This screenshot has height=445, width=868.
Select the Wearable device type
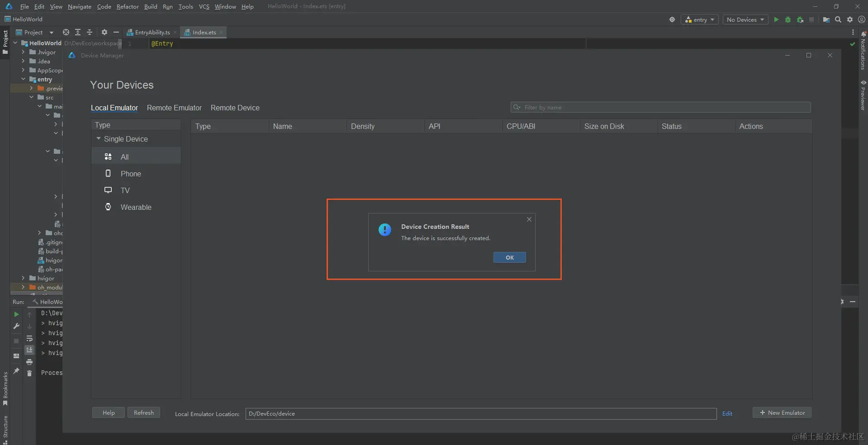coord(136,207)
